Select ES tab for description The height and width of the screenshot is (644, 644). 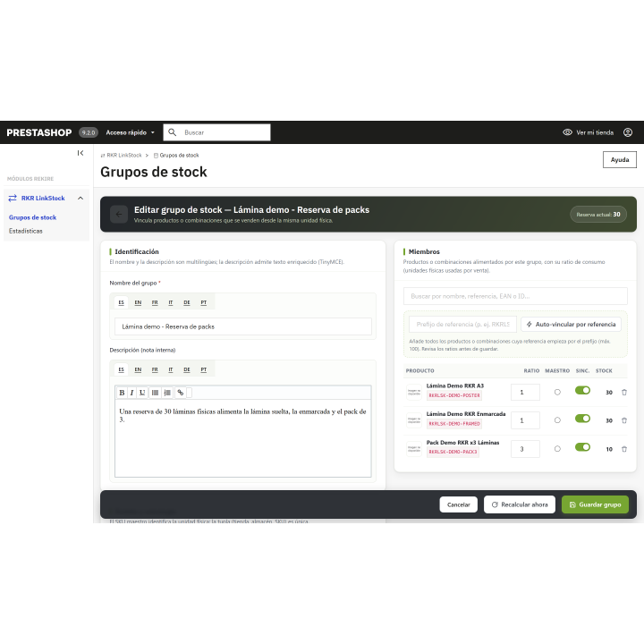coord(121,369)
